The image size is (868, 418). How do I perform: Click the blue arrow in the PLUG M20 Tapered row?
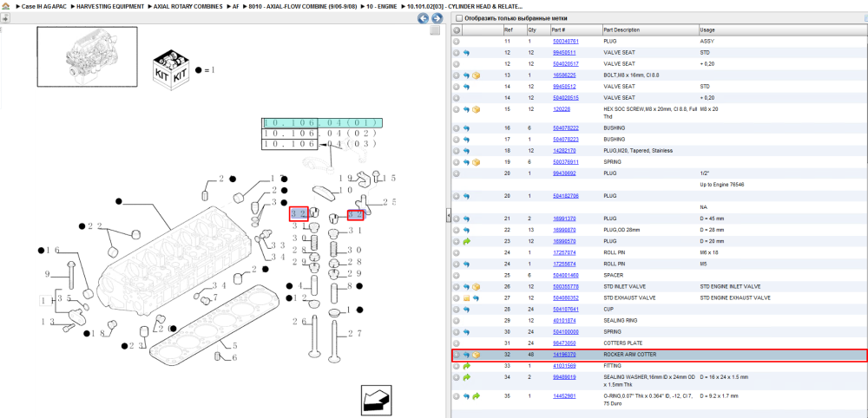click(466, 151)
